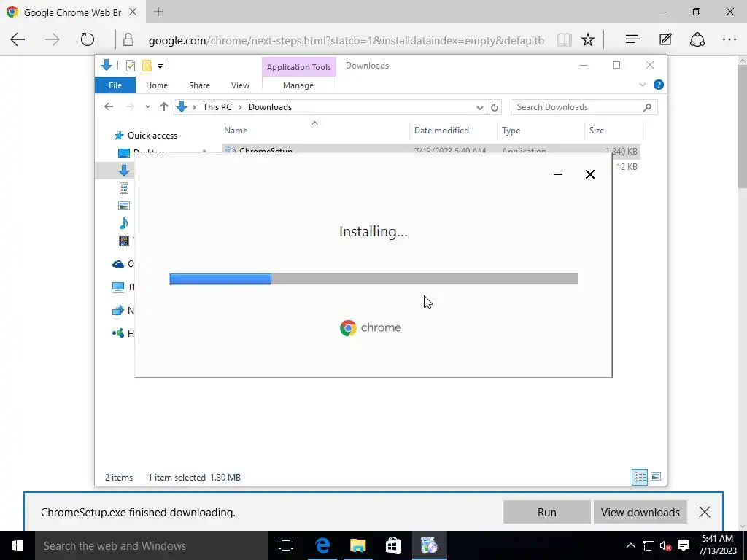The width and height of the screenshot is (747, 560).
Task: Click New folder icon in Explorer toolbar
Action: coord(147,66)
